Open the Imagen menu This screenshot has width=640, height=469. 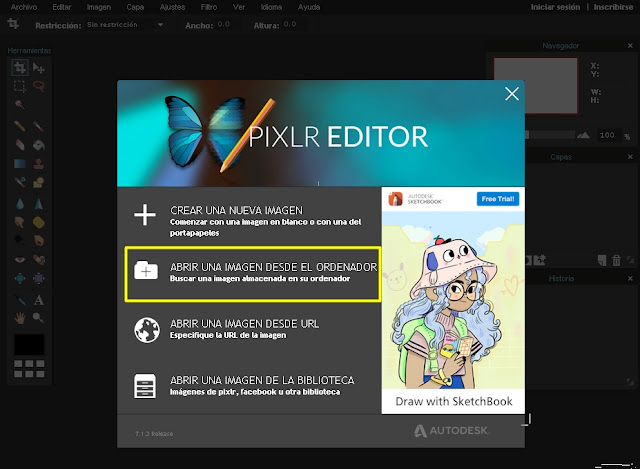99,7
